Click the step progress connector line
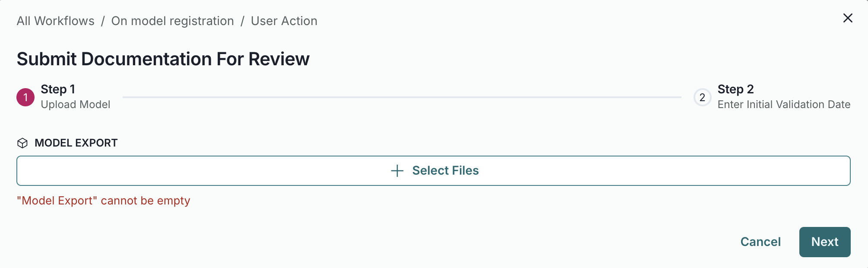 point(402,97)
